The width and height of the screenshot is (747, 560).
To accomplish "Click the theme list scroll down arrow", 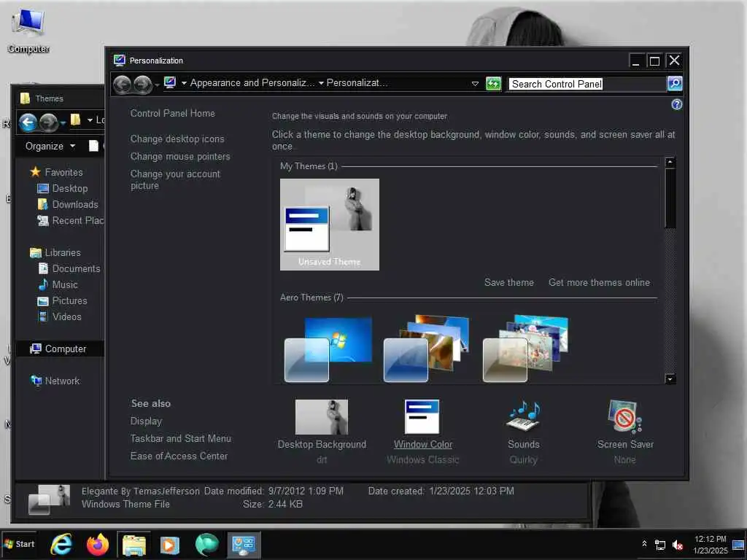I will (x=670, y=379).
